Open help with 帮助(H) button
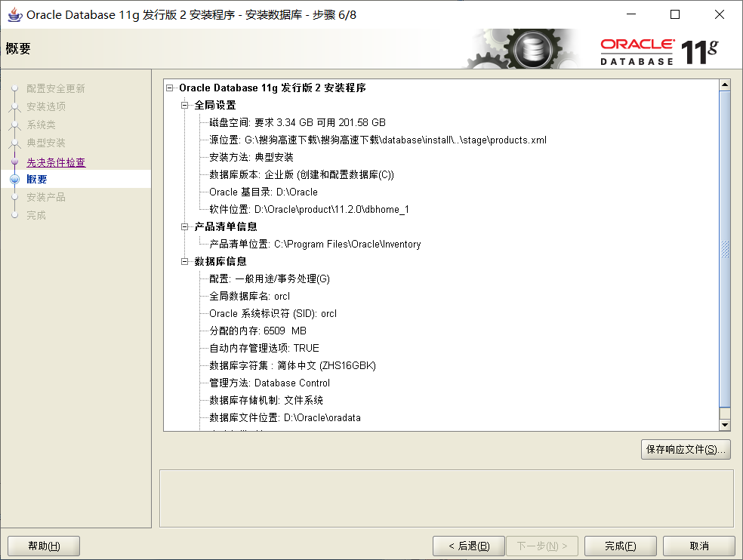Screen dimensions: 743x560 point(44,546)
